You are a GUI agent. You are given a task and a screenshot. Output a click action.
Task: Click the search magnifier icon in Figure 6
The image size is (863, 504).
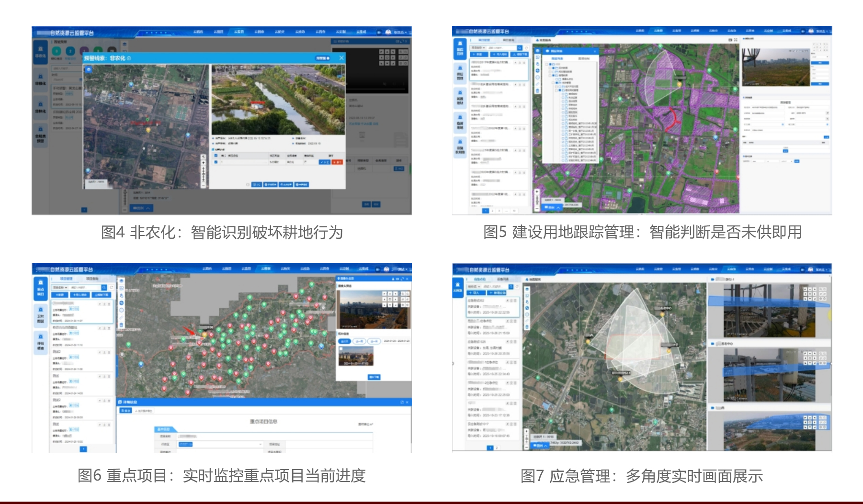[x=104, y=288]
